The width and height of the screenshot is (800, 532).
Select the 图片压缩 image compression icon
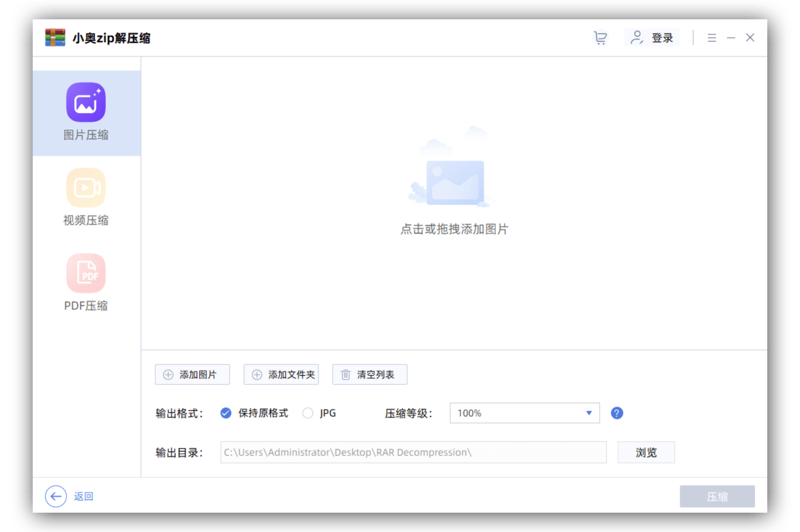coord(86,103)
